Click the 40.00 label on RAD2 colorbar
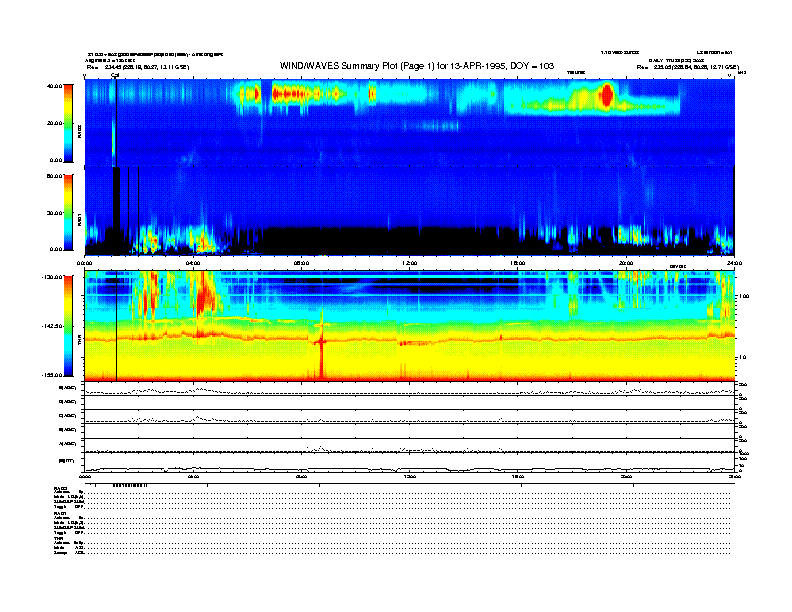Image resolution: width=792 pixels, height=612 pixels. coord(54,86)
